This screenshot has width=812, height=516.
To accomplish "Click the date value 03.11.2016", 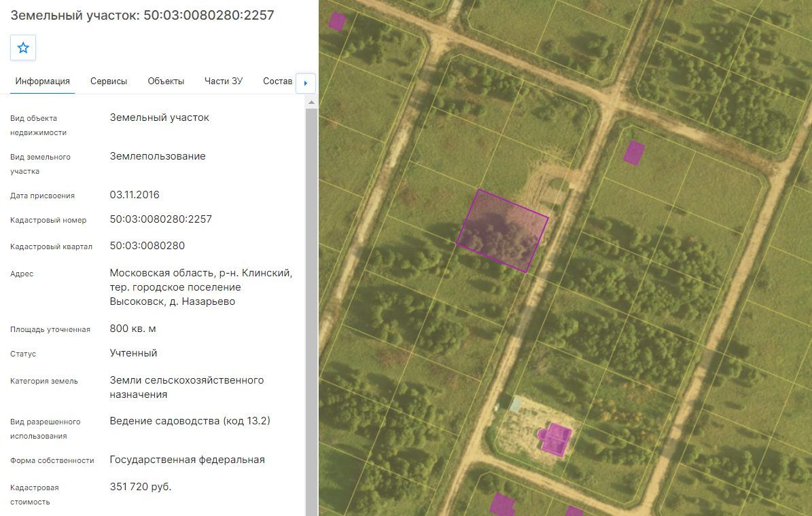I will pyautogui.click(x=135, y=195).
